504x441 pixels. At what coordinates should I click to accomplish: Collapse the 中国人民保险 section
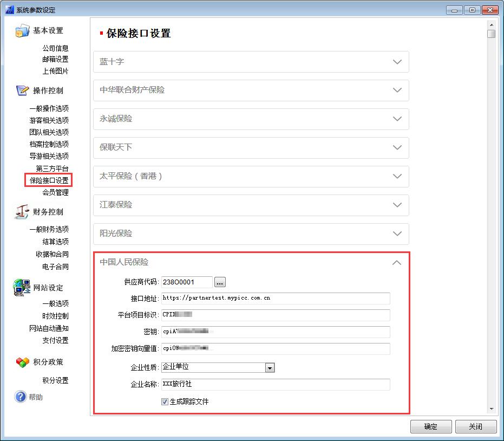tap(397, 262)
